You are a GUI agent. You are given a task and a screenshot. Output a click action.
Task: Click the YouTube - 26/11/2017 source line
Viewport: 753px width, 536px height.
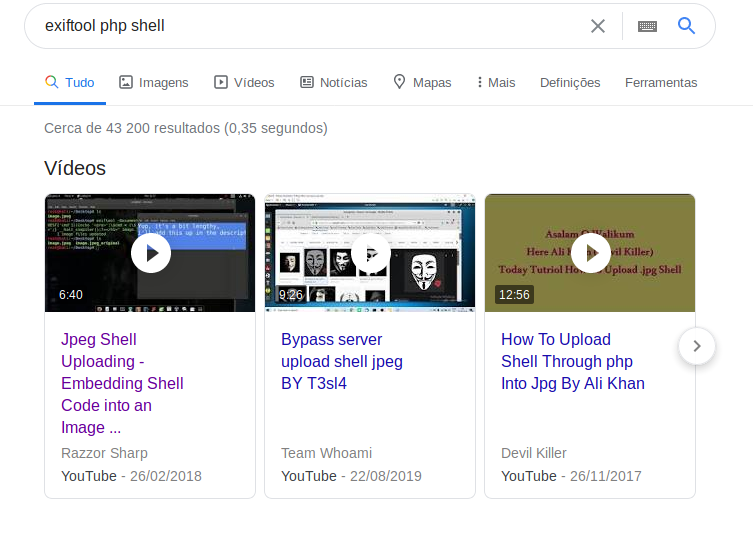pos(571,476)
